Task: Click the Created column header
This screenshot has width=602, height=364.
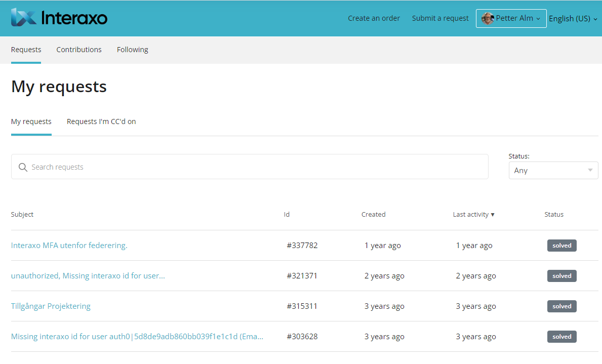Action: point(373,214)
